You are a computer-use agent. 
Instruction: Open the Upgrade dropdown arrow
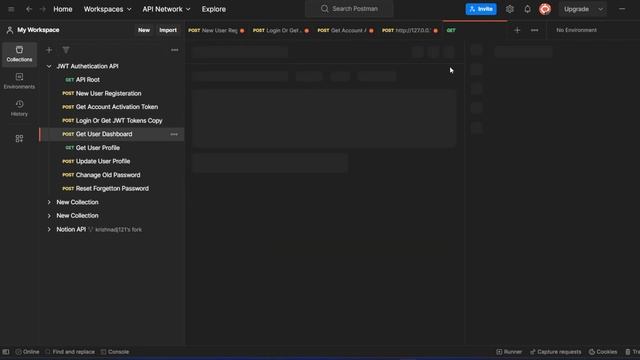[600, 9]
